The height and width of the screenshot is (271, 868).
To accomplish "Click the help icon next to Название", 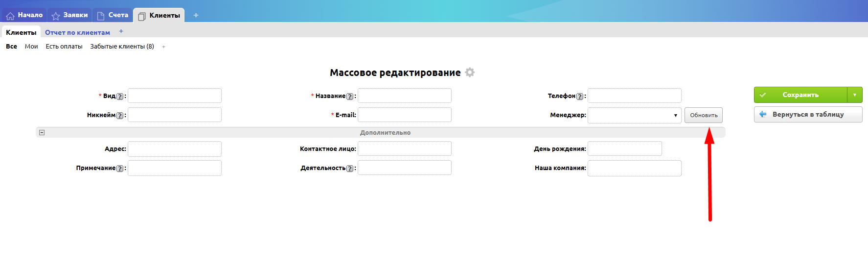I will [x=350, y=97].
